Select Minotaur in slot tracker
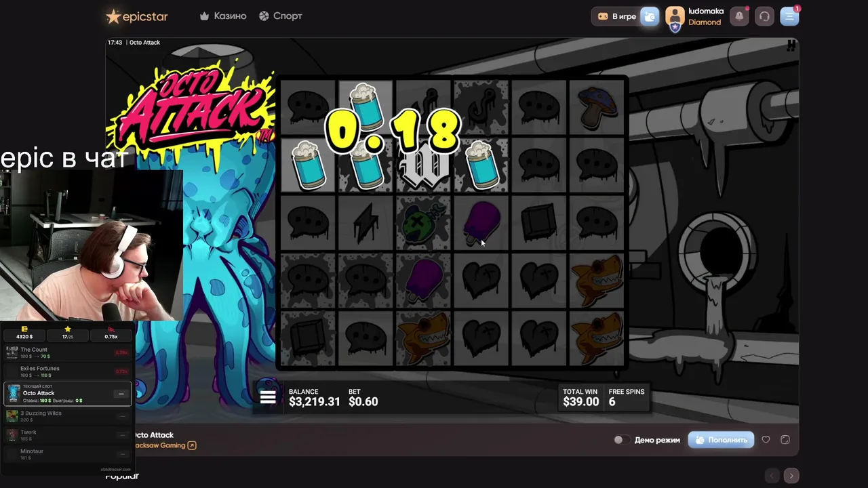 [68, 454]
